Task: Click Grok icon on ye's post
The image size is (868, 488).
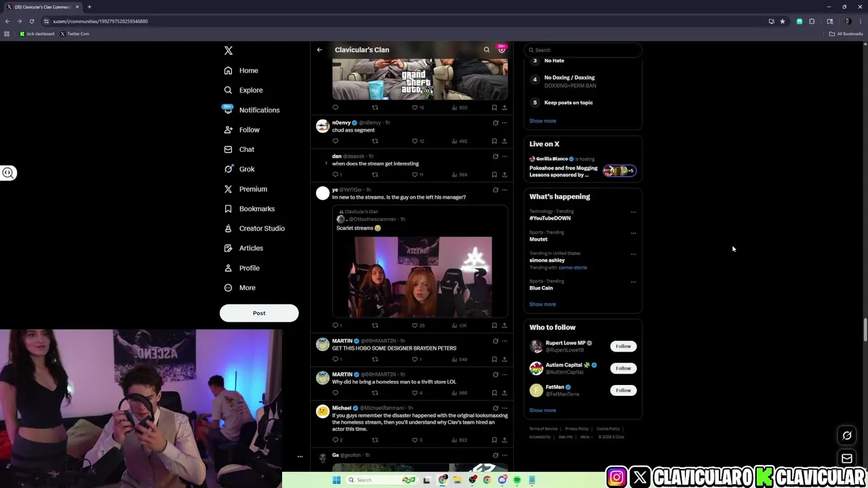Action: tap(495, 190)
